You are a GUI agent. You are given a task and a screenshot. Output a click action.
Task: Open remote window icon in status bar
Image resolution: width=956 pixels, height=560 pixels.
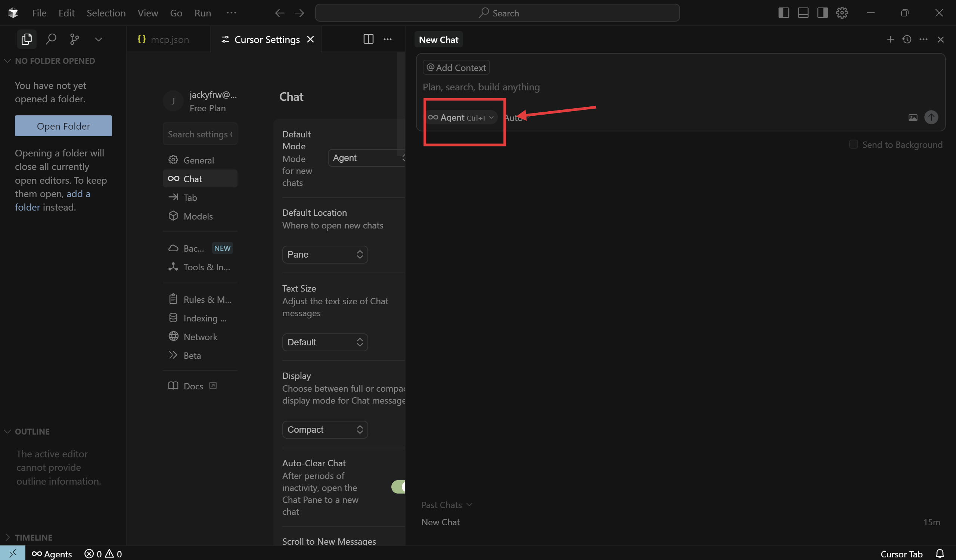pyautogui.click(x=13, y=554)
